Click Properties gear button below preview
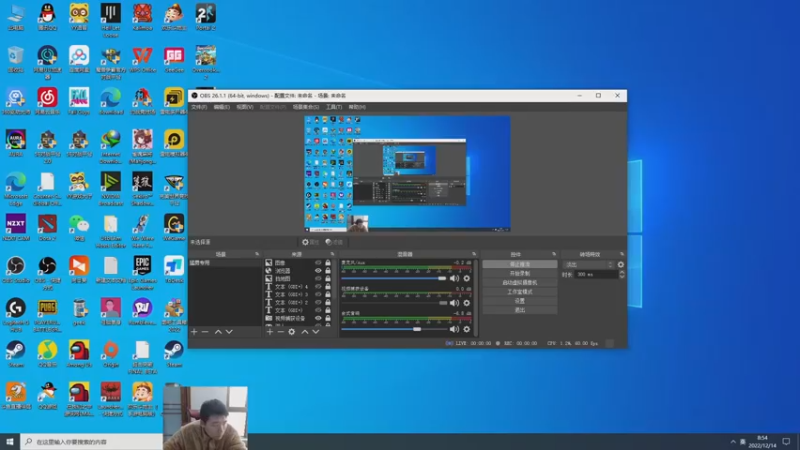 coord(310,242)
